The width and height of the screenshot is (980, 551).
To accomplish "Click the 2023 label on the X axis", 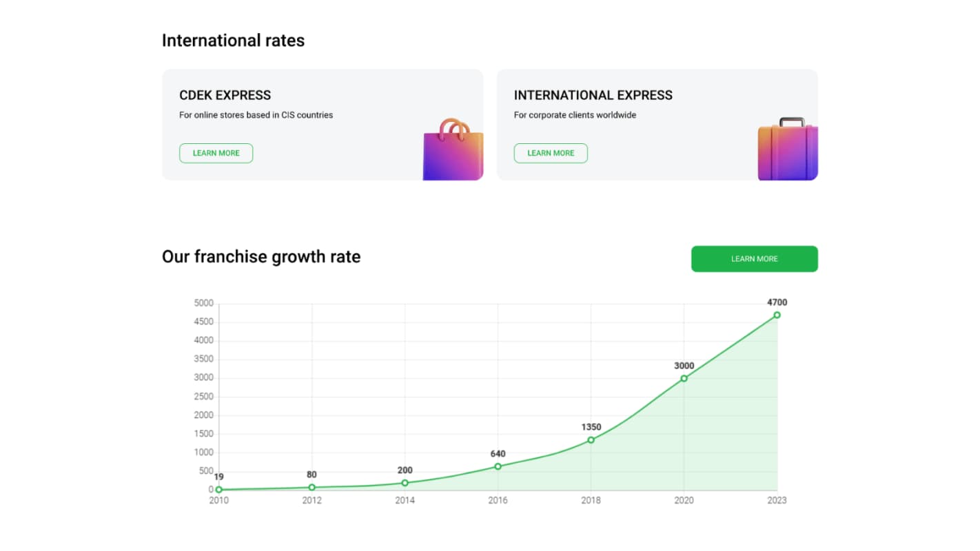I will click(x=776, y=501).
